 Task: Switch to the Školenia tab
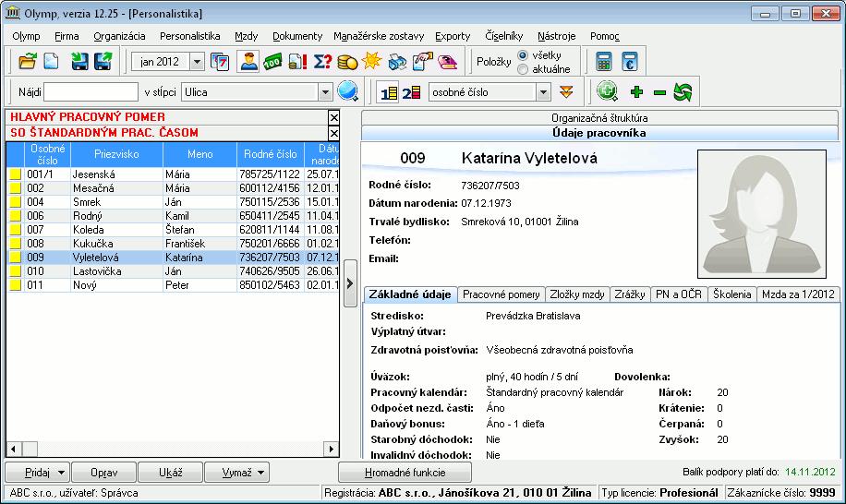731,294
